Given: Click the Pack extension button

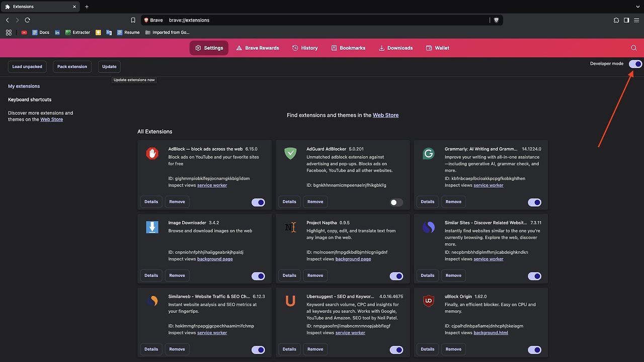Looking at the screenshot, I should click(72, 66).
